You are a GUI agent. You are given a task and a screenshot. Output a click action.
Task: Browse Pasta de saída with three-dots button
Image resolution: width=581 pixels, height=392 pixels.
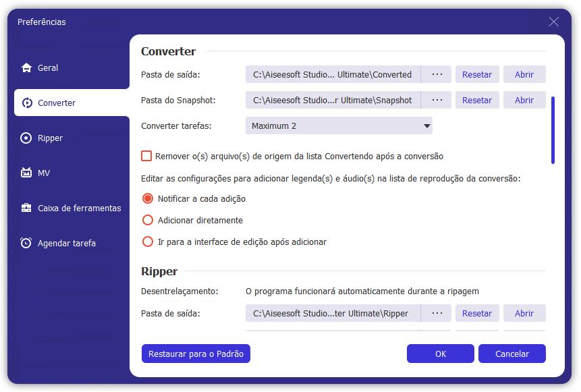click(437, 74)
